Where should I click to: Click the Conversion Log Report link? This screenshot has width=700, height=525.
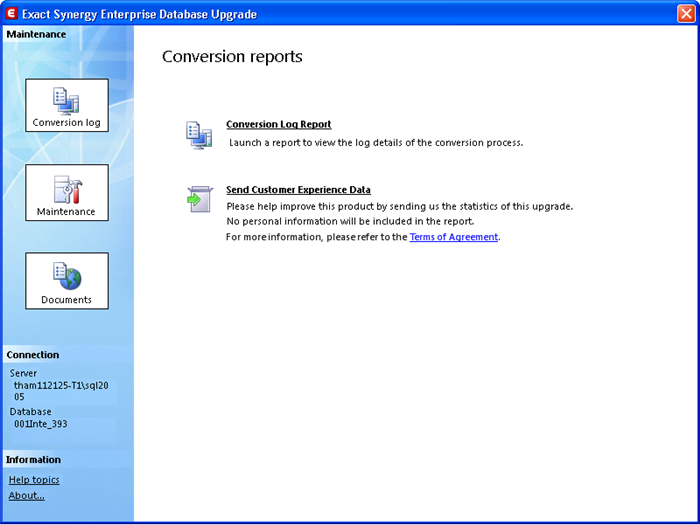tap(279, 125)
